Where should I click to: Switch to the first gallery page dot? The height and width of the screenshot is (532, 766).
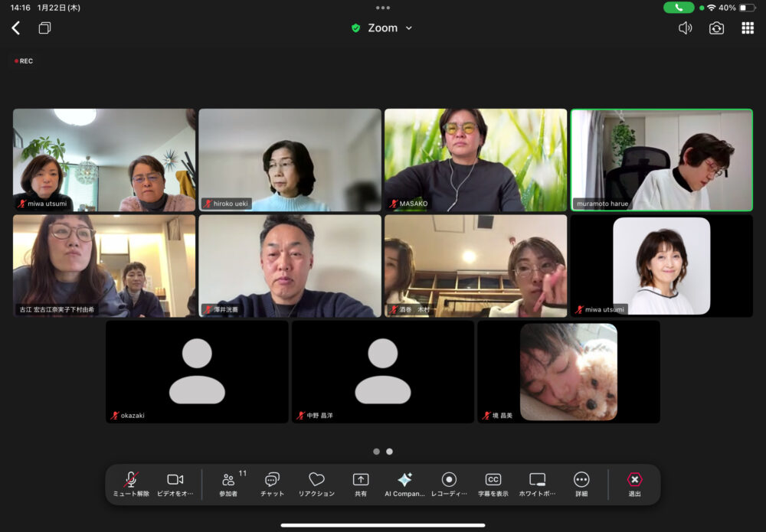376,452
